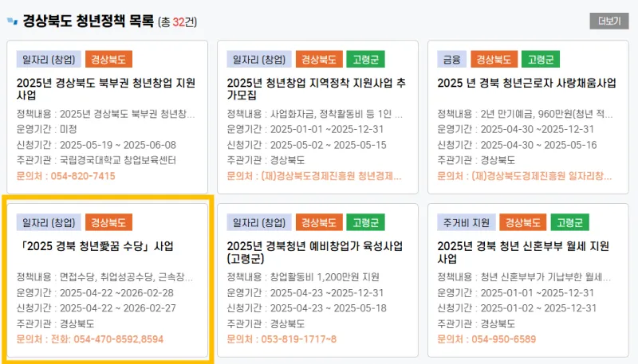Screen dimensions: 638x364
Task: Click 신청기간 2025-05-02 ~ 2025-05-15 text
Action: (x=307, y=145)
